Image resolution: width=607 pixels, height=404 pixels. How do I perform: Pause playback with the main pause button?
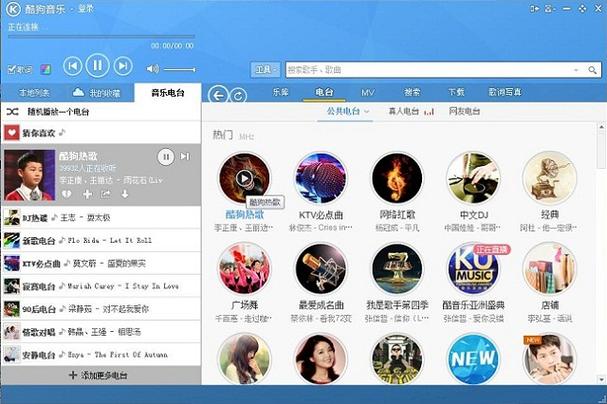(97, 65)
